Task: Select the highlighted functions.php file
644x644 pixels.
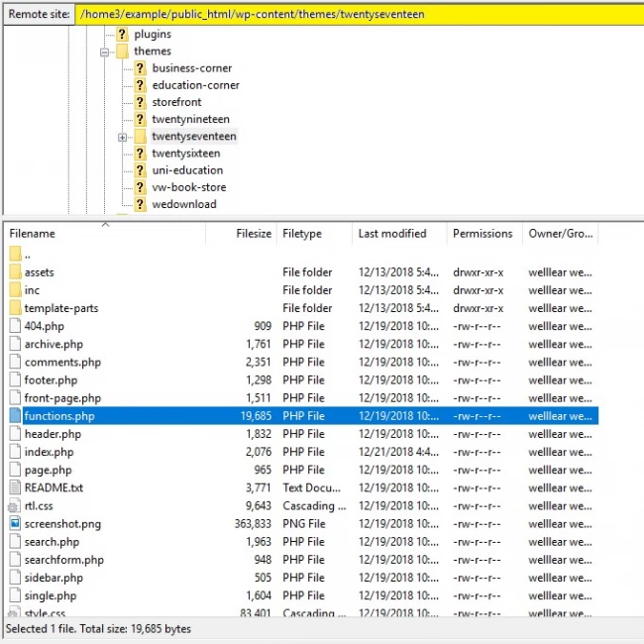Action: tap(302, 416)
